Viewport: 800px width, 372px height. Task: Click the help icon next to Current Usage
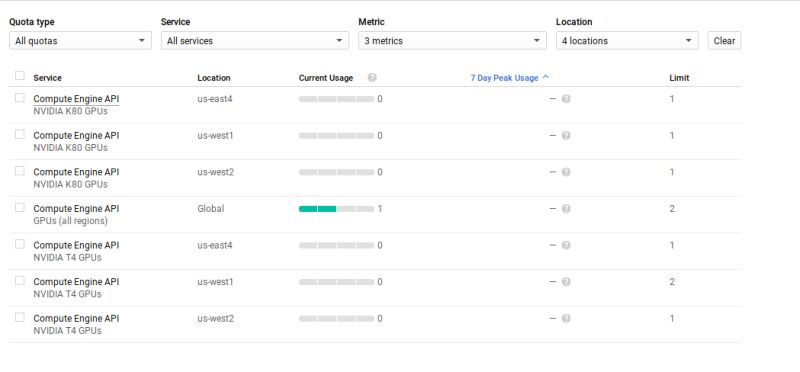coord(372,78)
